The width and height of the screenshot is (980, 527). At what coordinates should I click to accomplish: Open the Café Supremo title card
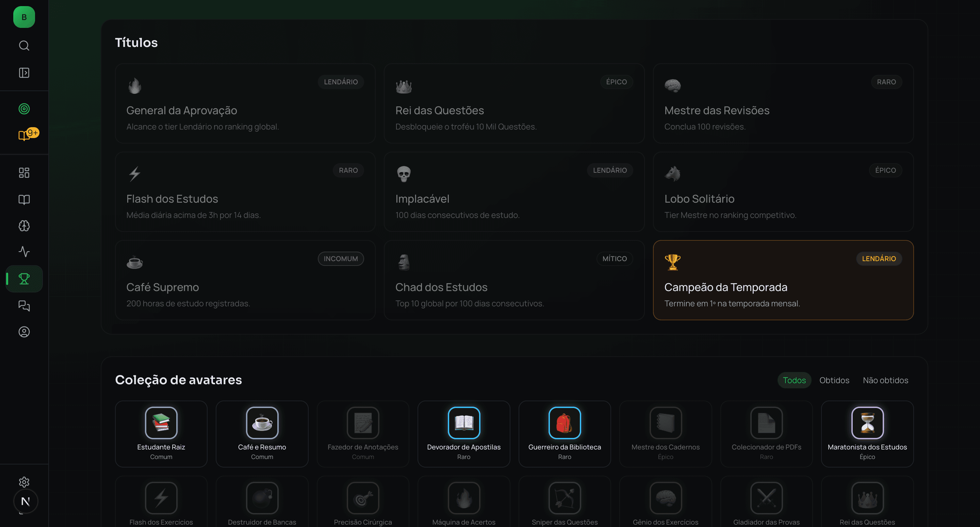tap(245, 280)
